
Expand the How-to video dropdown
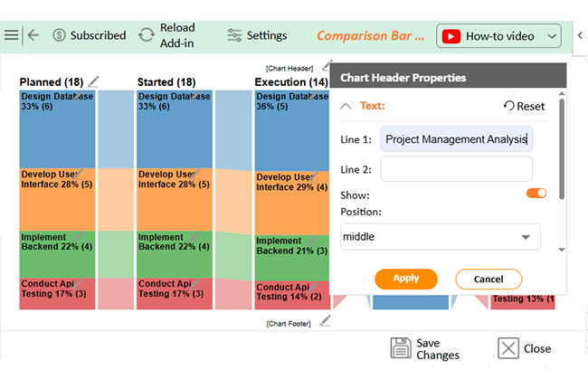pos(553,36)
